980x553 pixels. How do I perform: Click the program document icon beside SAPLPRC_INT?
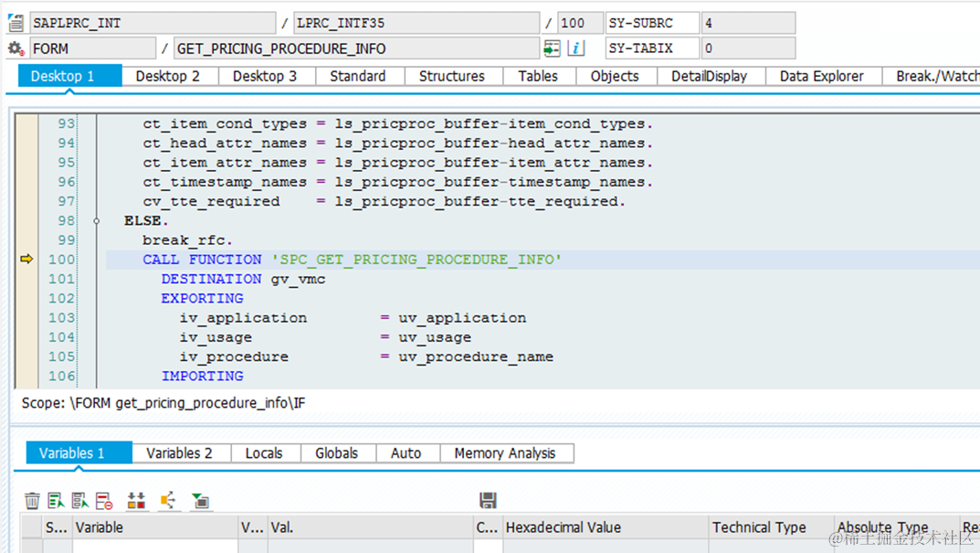tap(16, 23)
